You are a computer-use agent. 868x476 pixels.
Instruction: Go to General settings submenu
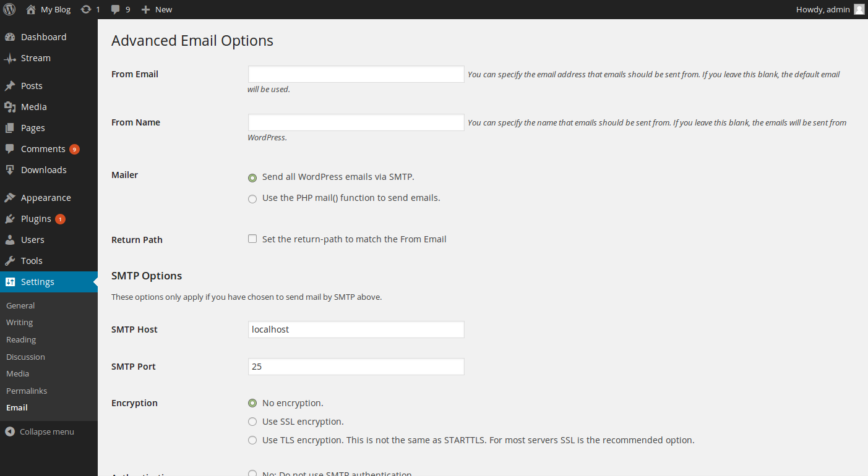tap(20, 305)
